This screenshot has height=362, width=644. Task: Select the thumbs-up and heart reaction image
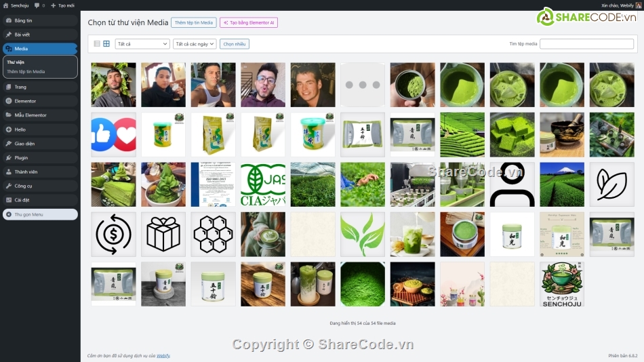(x=113, y=135)
